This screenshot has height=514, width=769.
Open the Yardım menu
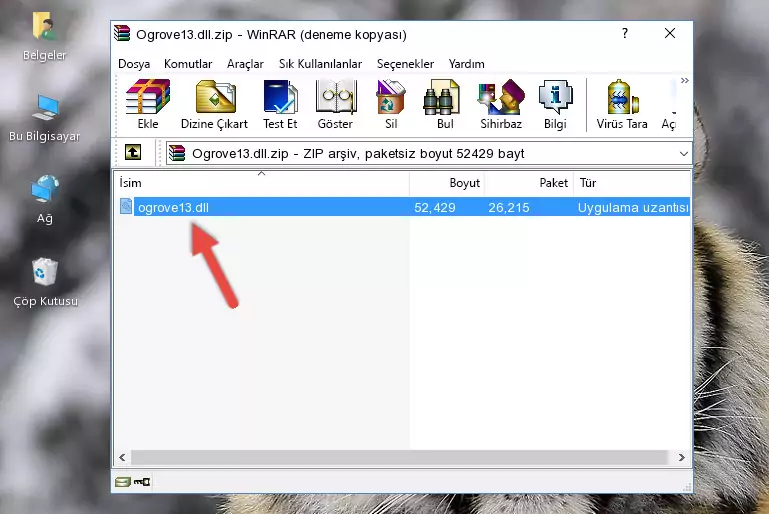[x=466, y=64]
